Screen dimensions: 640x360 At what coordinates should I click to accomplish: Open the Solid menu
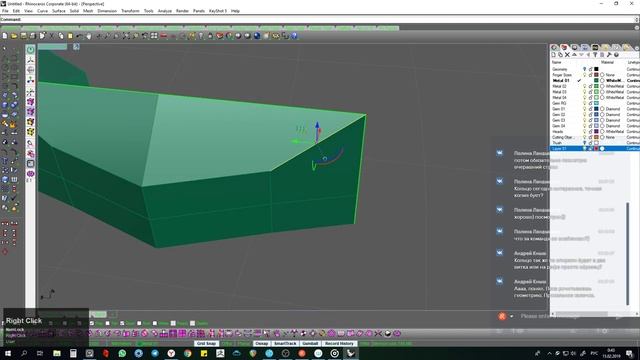click(x=74, y=11)
